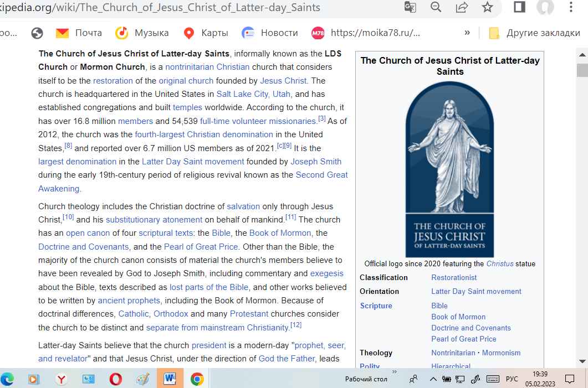Open the Chrome three-dot menu
The height and width of the screenshot is (388, 588).
click(x=571, y=7)
